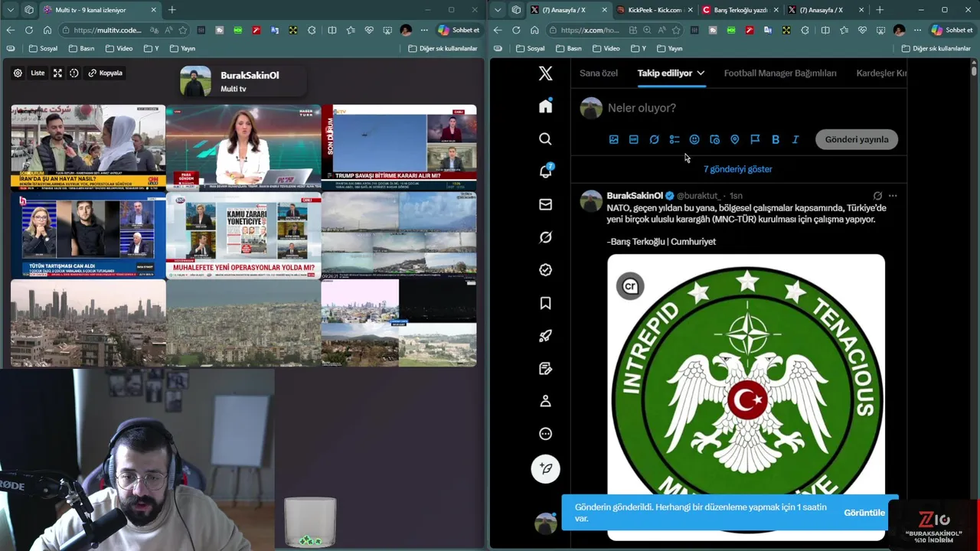Open Diğer sık kullanılanlar in right browser
The image size is (980, 551).
coord(936,48)
